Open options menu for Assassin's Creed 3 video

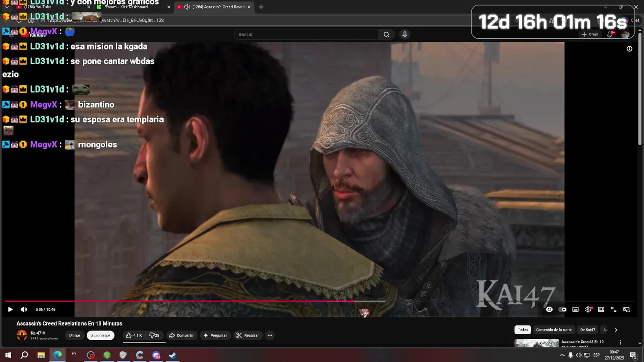620,342
